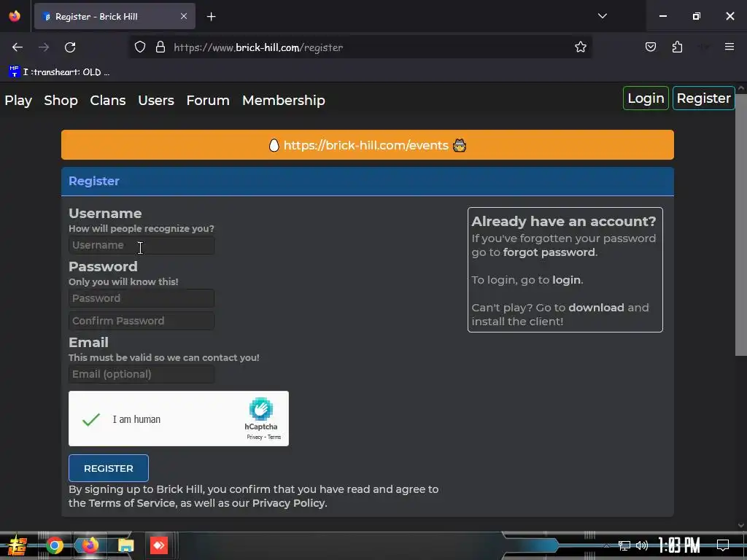Expand the list all tabs chevron
The width and height of the screenshot is (747, 560).
(602, 16)
